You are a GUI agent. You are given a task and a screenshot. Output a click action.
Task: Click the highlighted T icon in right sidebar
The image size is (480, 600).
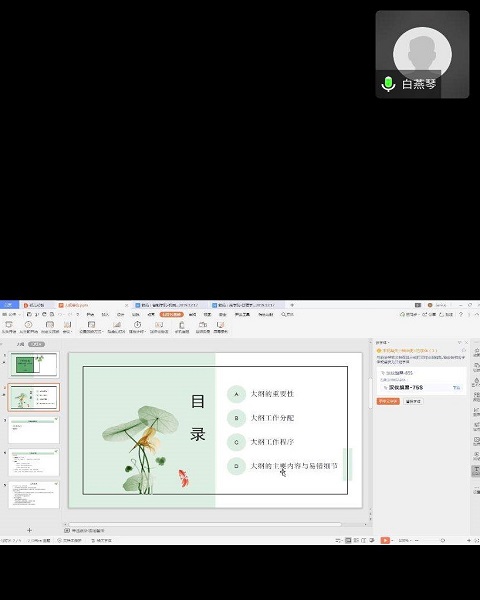point(476,471)
